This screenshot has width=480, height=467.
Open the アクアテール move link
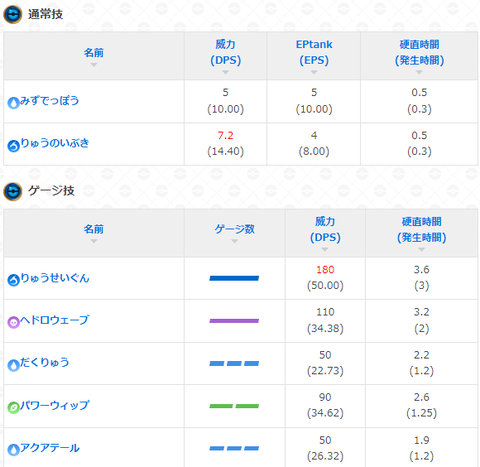click(50, 448)
